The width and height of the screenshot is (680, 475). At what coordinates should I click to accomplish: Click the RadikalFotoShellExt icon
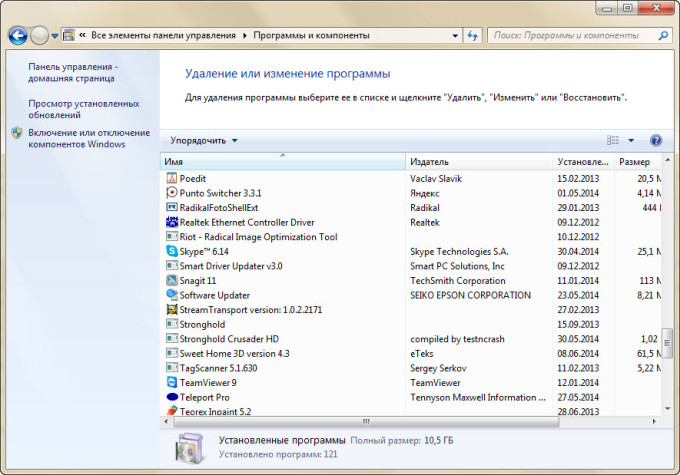(172, 207)
